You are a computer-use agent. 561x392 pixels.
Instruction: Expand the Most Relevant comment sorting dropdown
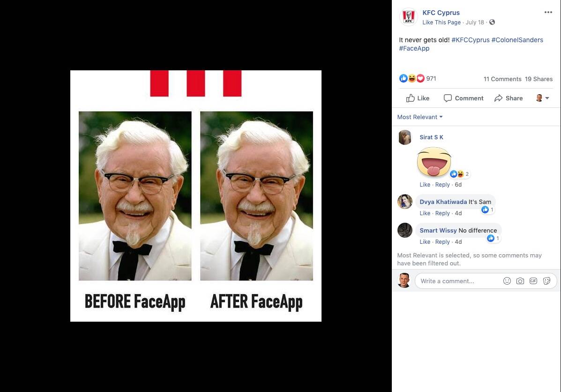tap(420, 117)
